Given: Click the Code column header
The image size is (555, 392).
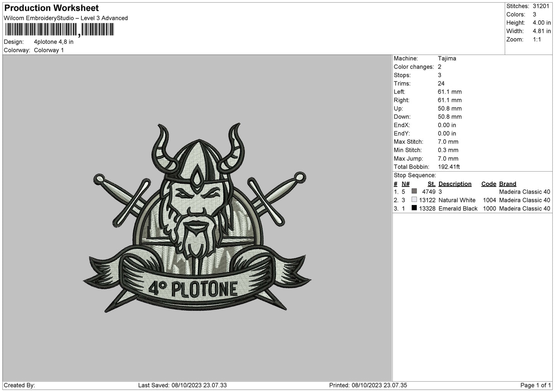Looking at the screenshot, I should pos(489,184).
